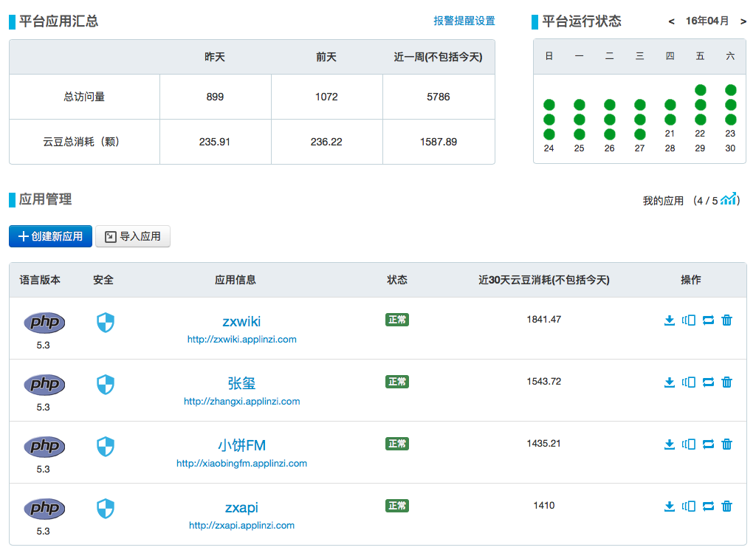This screenshot has width=756, height=553.
Task: Click the download icon in 小饼FM row
Action: coord(670,444)
